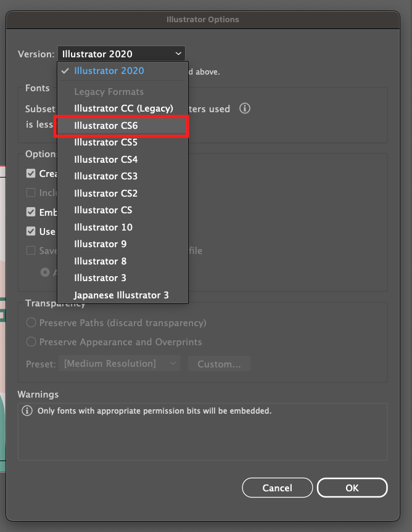This screenshot has width=412, height=532.
Task: Click the Cancel button
Action: coord(278,488)
